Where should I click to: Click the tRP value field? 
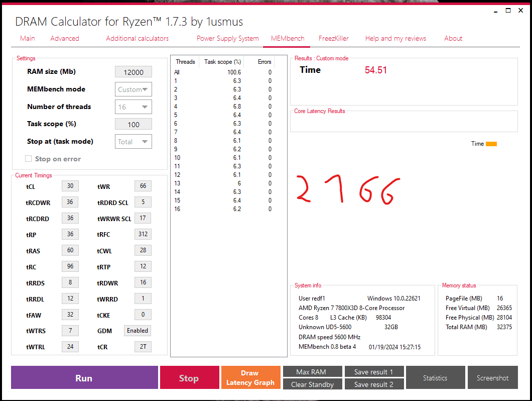point(70,234)
